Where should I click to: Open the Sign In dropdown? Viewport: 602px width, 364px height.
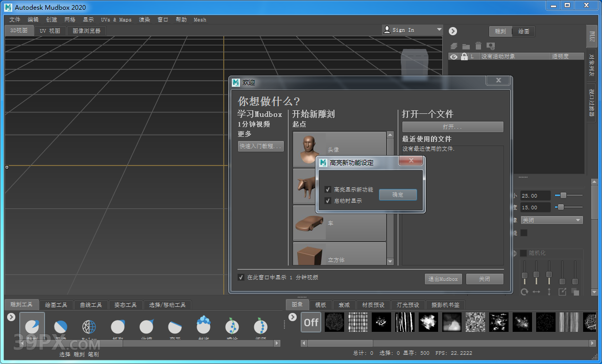pyautogui.click(x=439, y=30)
